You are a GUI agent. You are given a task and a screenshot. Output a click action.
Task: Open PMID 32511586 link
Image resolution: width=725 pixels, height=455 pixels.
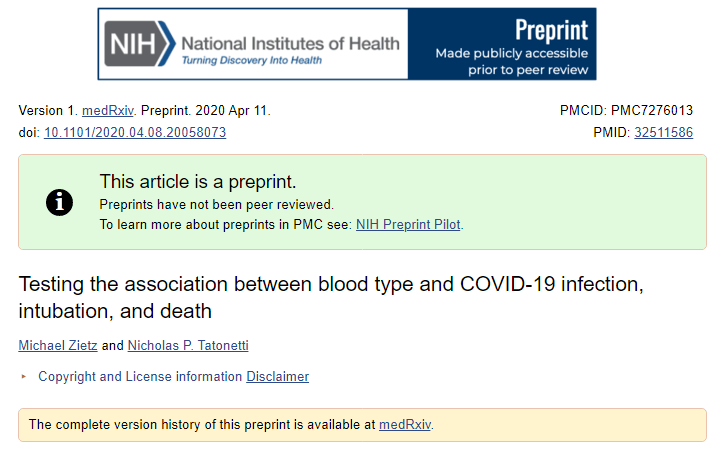click(663, 132)
